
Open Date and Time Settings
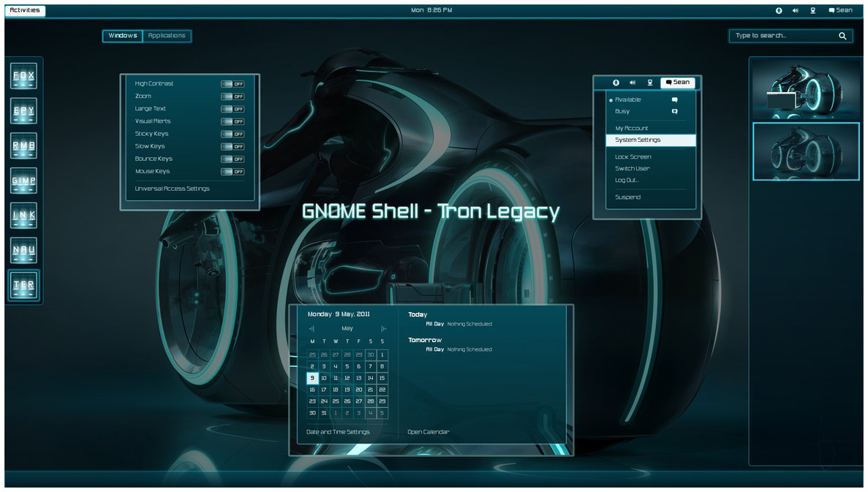coord(338,432)
